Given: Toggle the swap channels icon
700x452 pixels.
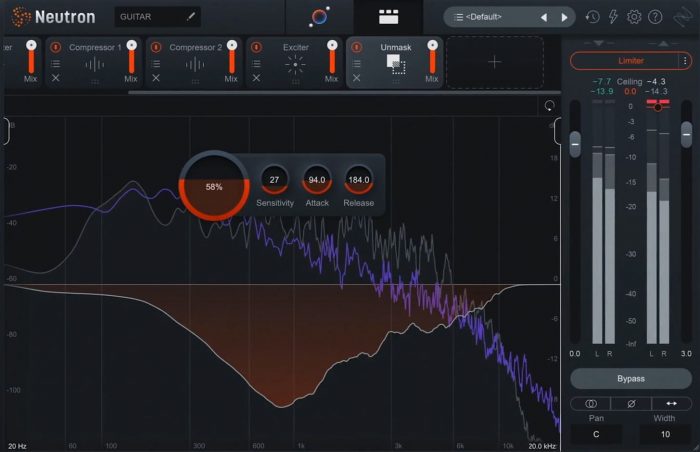Looking at the screenshot, I should [x=671, y=404].
